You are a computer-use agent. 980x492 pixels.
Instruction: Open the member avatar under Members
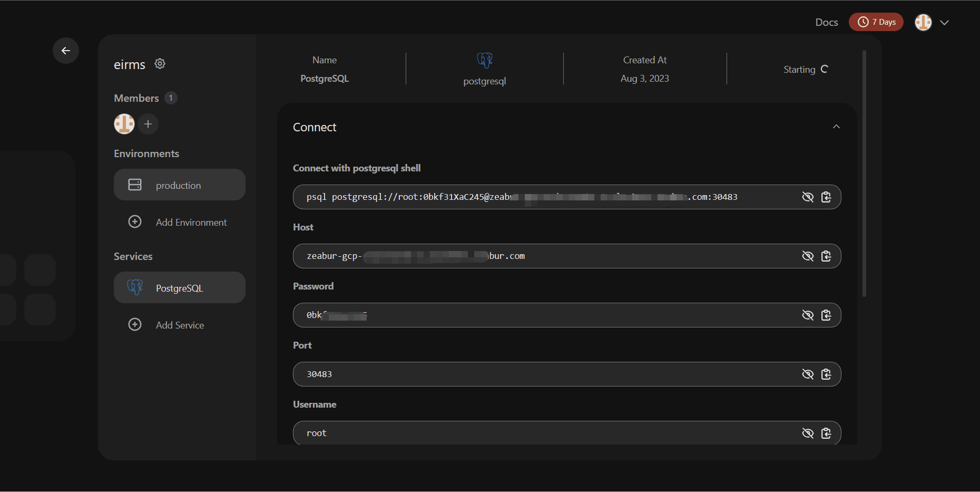pos(124,124)
